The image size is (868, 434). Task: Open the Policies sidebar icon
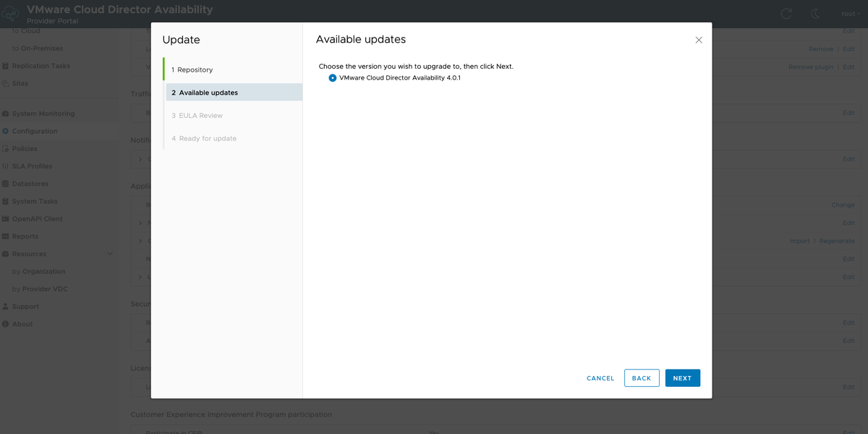point(6,148)
